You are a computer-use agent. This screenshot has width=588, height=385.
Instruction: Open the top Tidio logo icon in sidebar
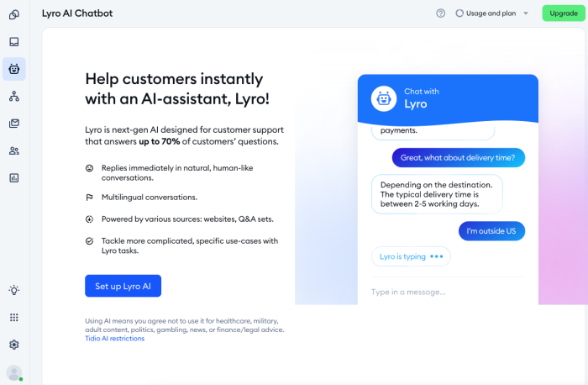tap(14, 14)
